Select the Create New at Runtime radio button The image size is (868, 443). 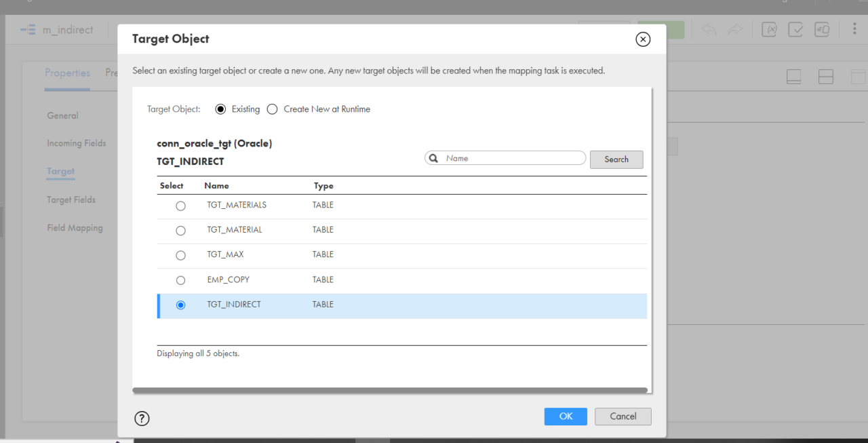272,109
